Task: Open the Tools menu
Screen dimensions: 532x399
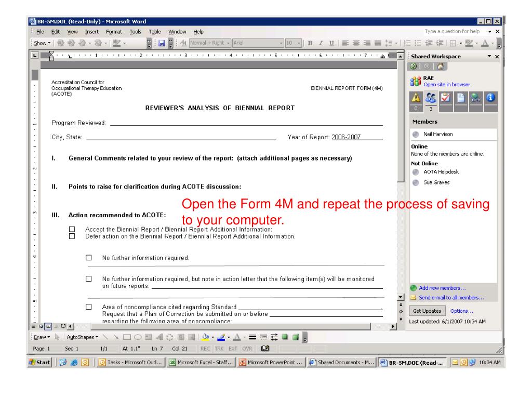Action: point(136,32)
